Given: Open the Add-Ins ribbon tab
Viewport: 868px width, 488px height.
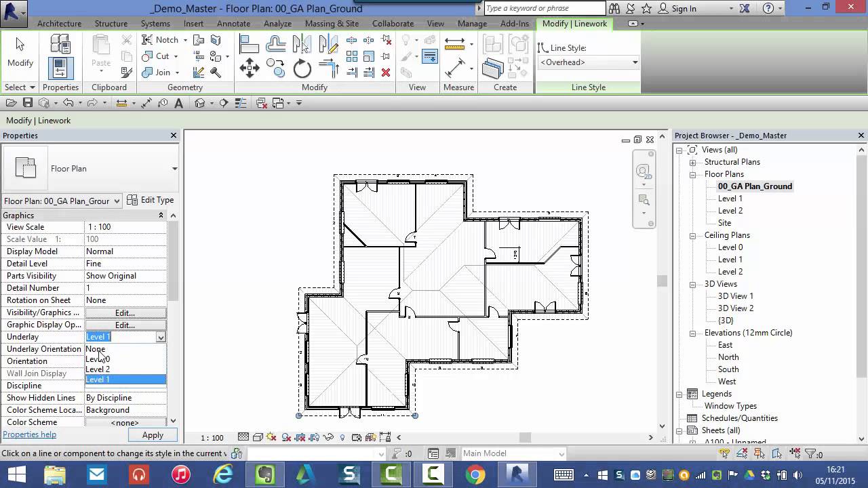Looking at the screenshot, I should pos(515,24).
